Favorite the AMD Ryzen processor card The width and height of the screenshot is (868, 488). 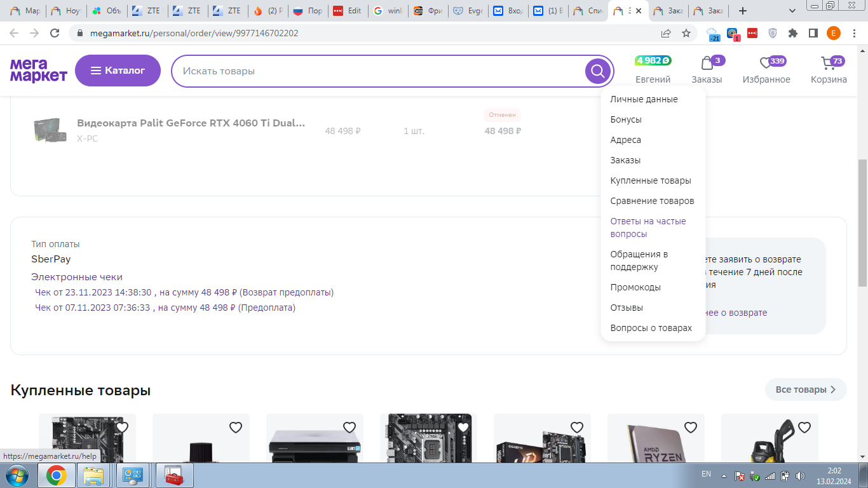click(x=691, y=428)
